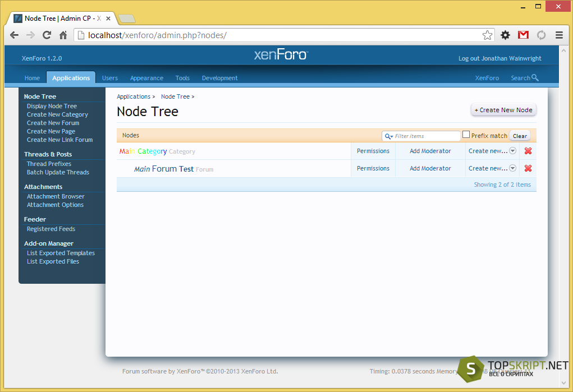Select Create New Link Forum in sidebar
573x392 pixels.
(59, 140)
